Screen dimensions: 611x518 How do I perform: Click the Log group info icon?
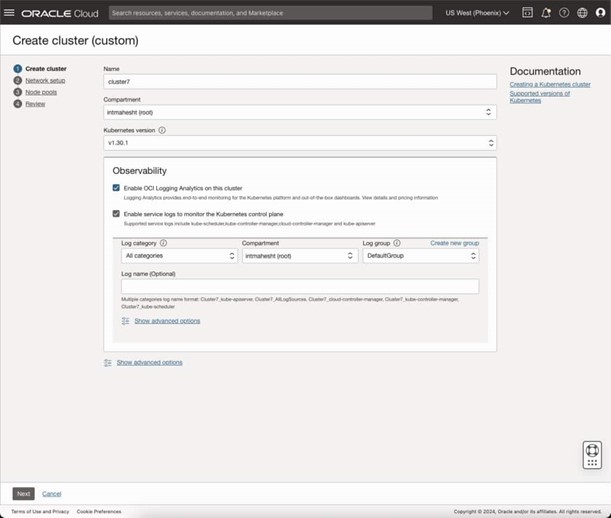pyautogui.click(x=397, y=243)
